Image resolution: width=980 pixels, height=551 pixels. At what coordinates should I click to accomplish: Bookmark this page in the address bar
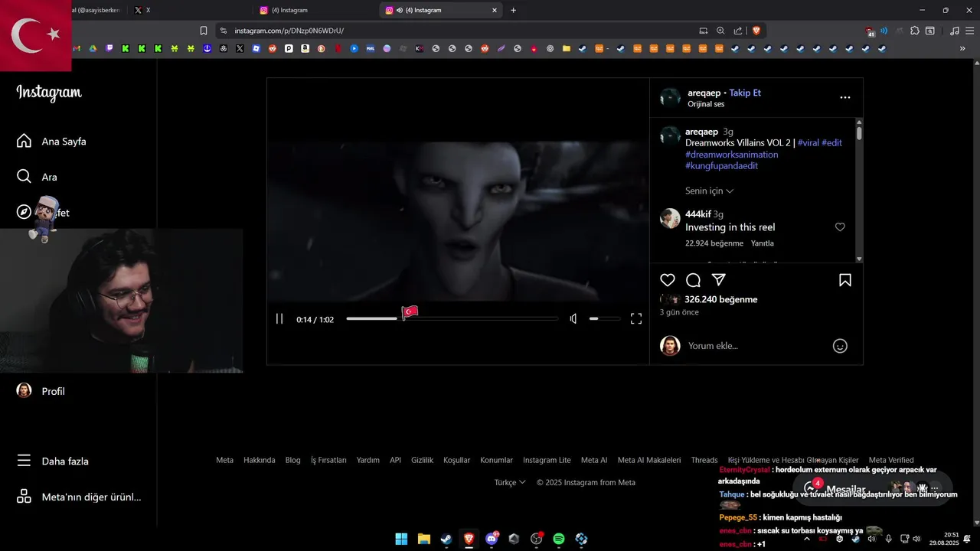(x=204, y=31)
